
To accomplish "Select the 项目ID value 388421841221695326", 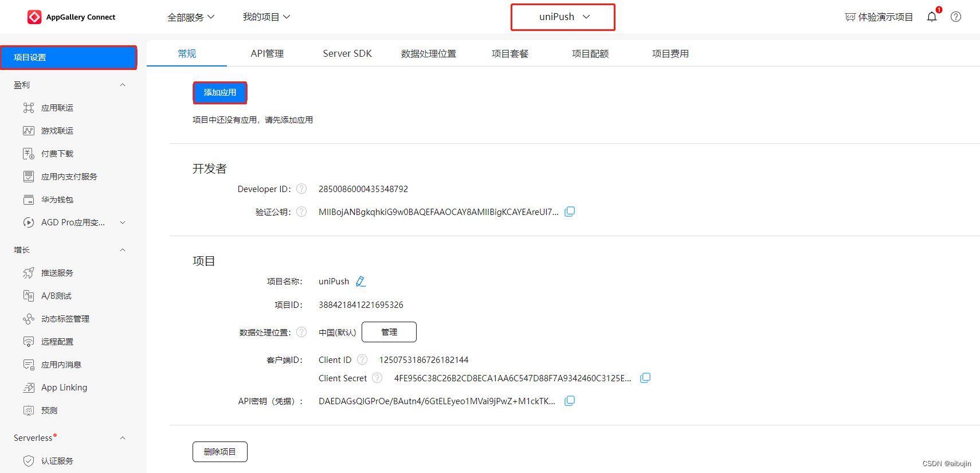I will click(361, 304).
